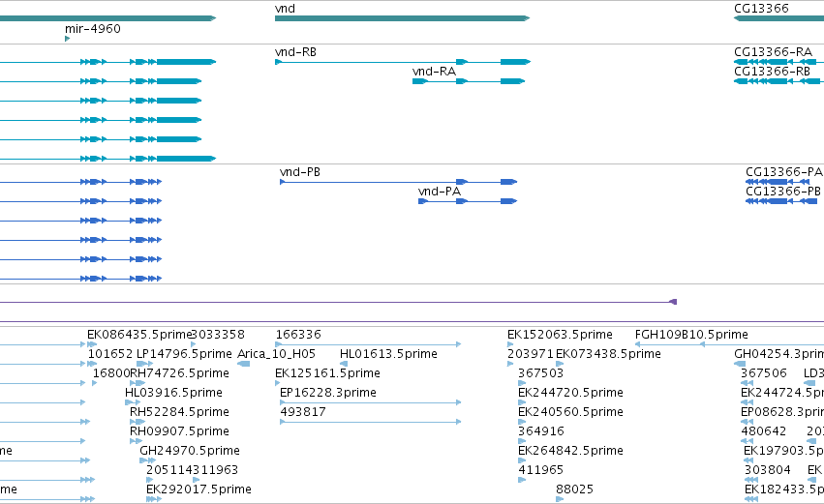
Task: Choose the CG13366-PA protein label
Action: (784, 172)
